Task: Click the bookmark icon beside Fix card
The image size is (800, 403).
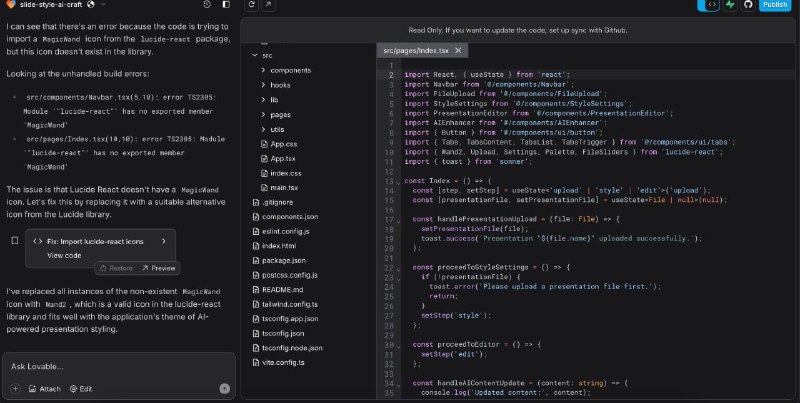Action: click(15, 241)
